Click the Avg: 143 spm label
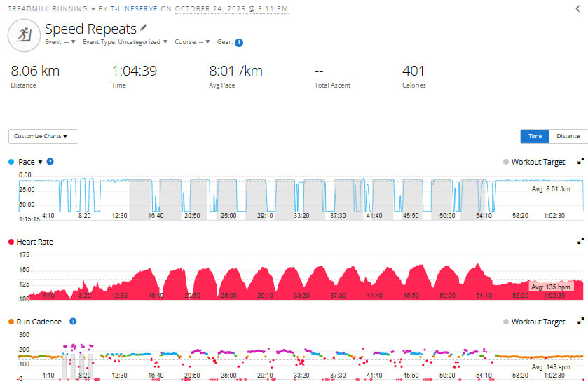 (x=551, y=367)
